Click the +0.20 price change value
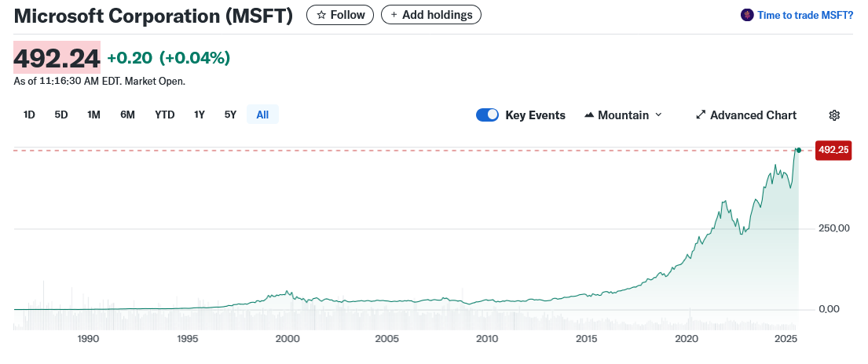 tap(130, 57)
